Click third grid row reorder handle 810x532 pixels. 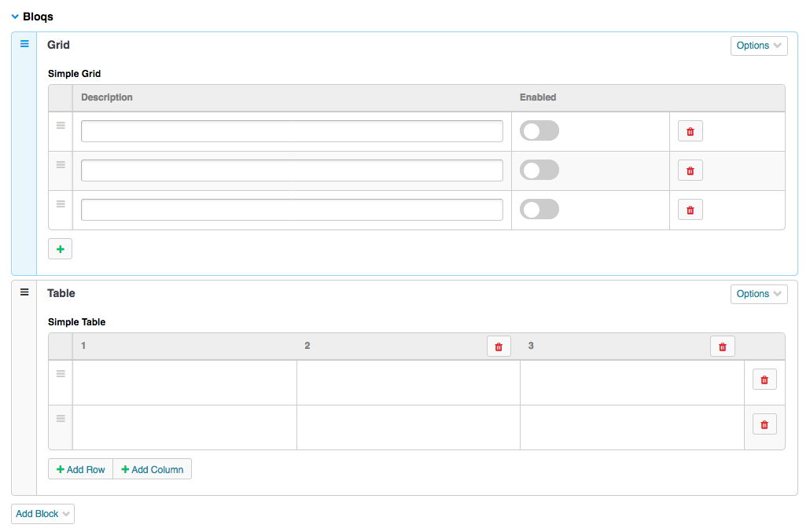[x=61, y=204]
